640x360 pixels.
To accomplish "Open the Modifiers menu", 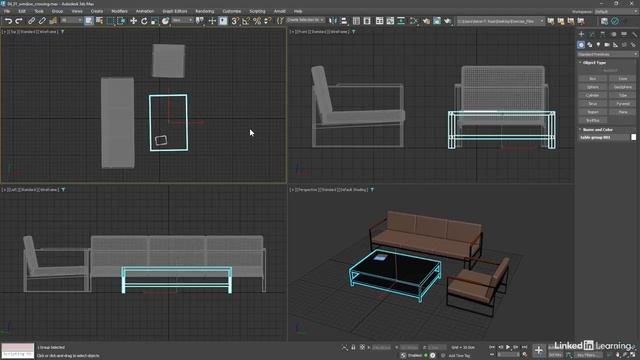I will pyautogui.click(x=119, y=11).
